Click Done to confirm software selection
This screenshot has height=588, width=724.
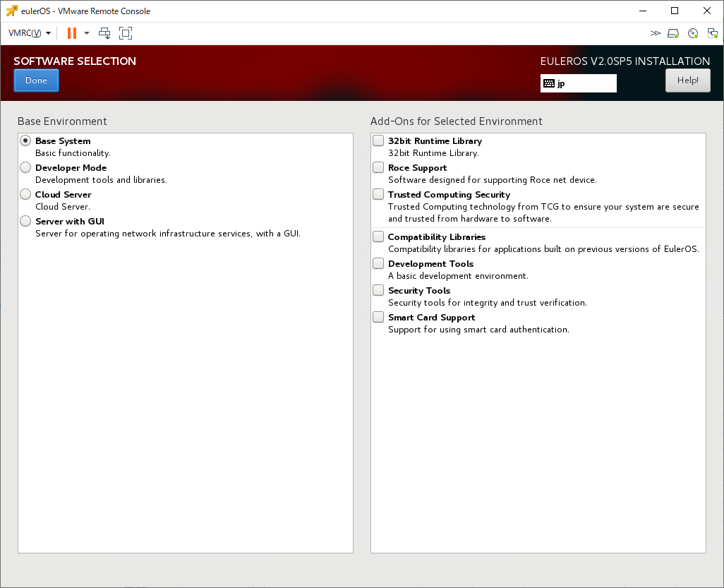click(x=36, y=80)
